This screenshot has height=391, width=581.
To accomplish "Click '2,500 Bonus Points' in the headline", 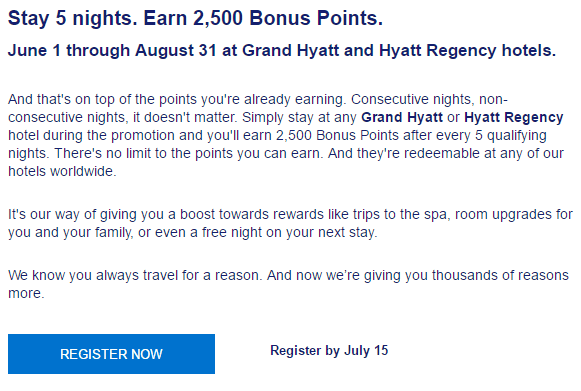I will pyautogui.click(x=288, y=18).
